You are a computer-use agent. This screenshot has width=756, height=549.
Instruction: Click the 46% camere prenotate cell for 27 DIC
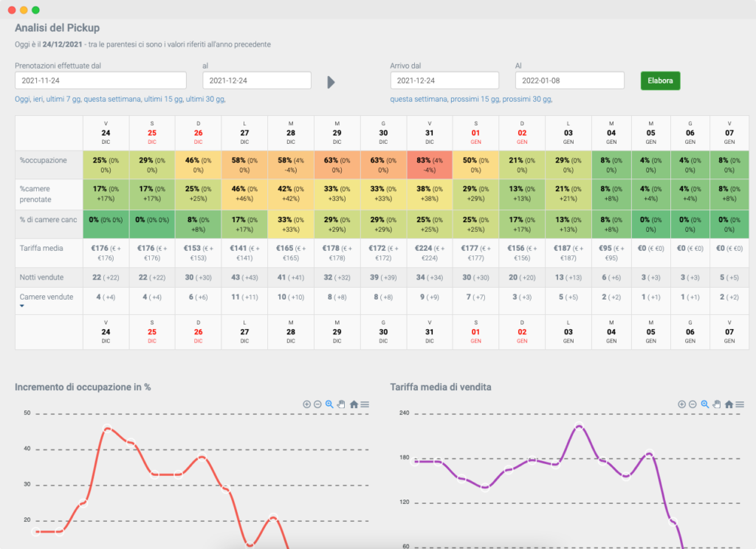click(x=244, y=193)
